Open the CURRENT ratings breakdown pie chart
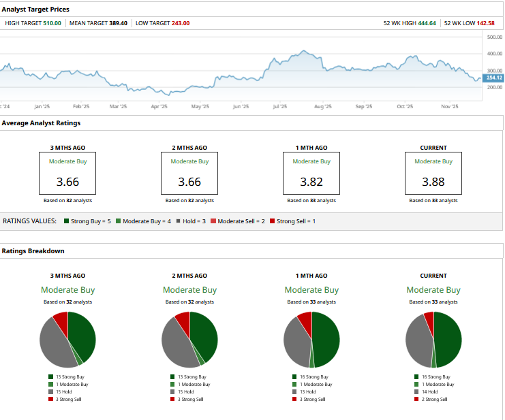505x420 pixels. pos(433,340)
